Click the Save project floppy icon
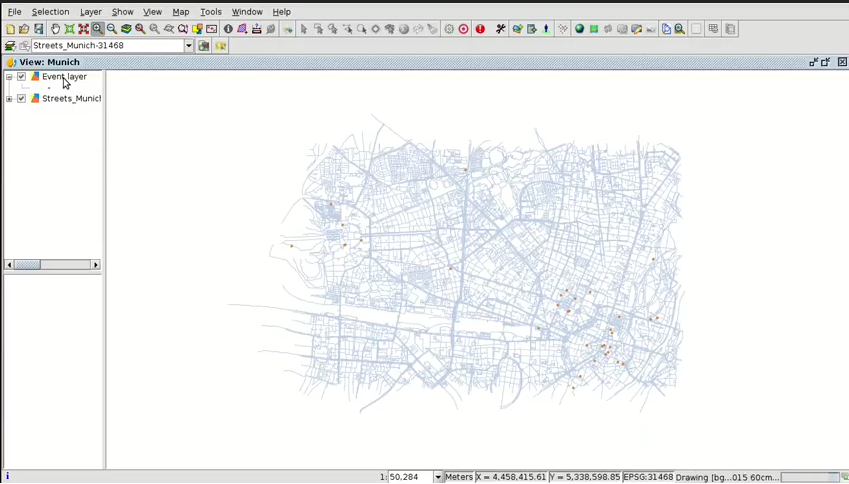Viewport: 849px width, 484px height. click(38, 29)
